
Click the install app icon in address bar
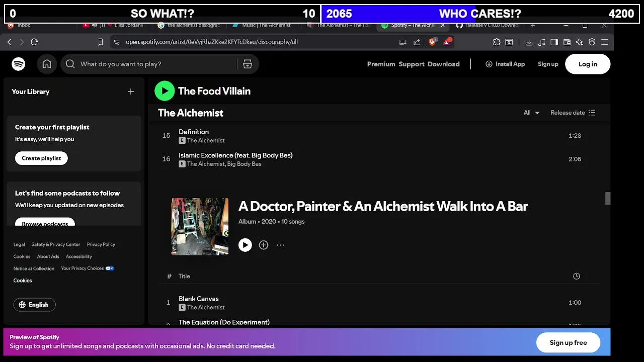403,42
